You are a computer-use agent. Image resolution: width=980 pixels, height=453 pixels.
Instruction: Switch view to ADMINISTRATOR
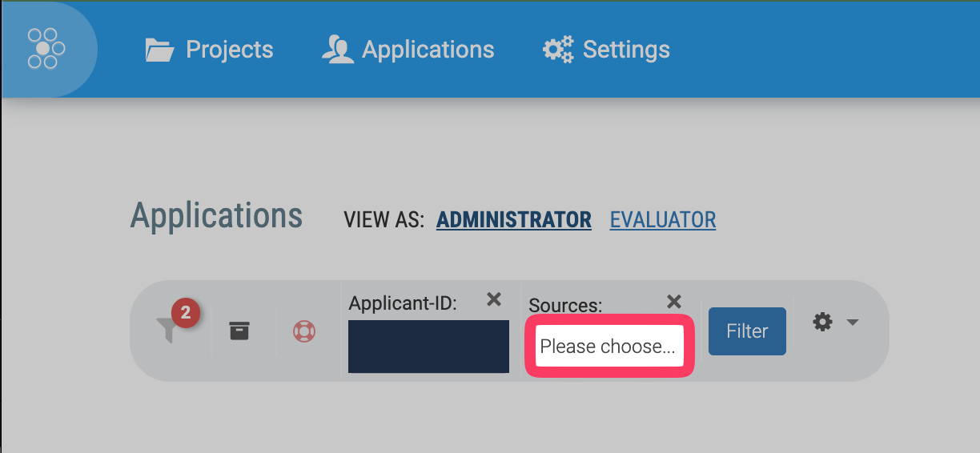(x=513, y=219)
